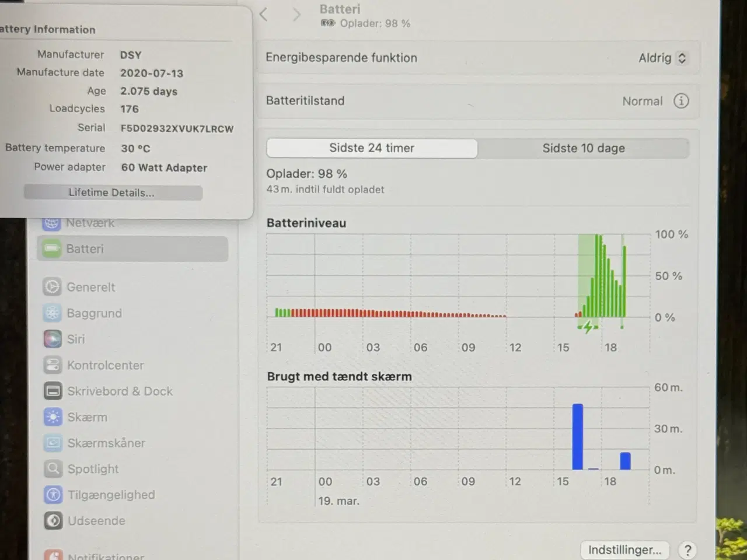Select the Kontrolcenter sidebar icon

[x=53, y=365]
